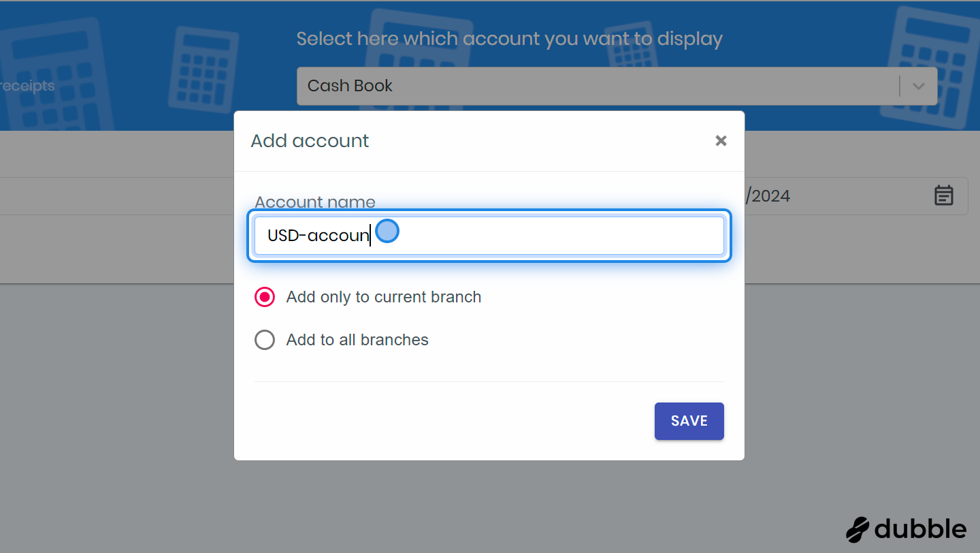Select the Add only to current branch radio
Image resolution: width=980 pixels, height=553 pixels.
(265, 298)
